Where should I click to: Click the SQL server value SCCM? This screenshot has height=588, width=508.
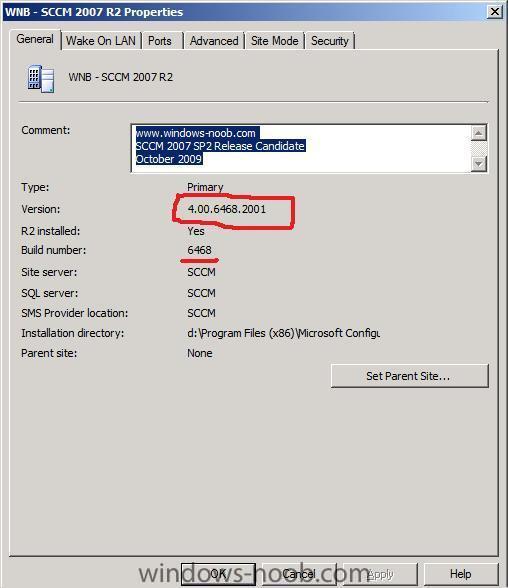coord(201,293)
